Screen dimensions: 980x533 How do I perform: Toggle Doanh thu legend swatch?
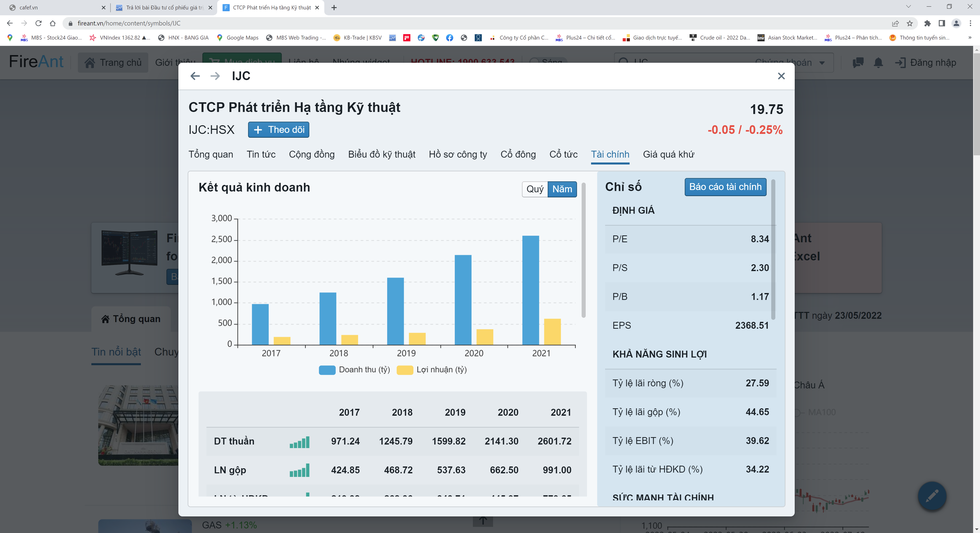(327, 370)
